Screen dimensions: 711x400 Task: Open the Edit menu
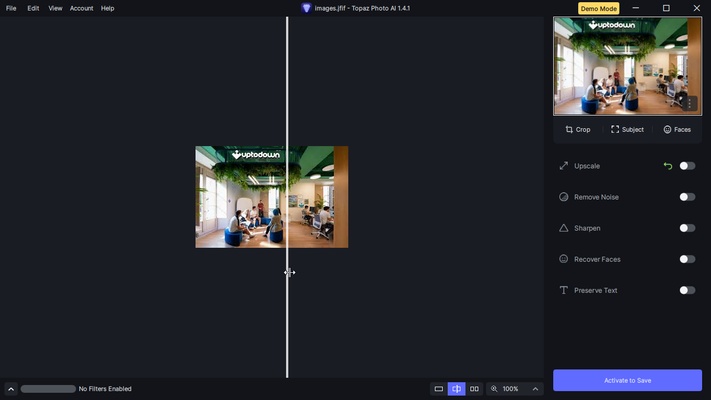pyautogui.click(x=33, y=8)
